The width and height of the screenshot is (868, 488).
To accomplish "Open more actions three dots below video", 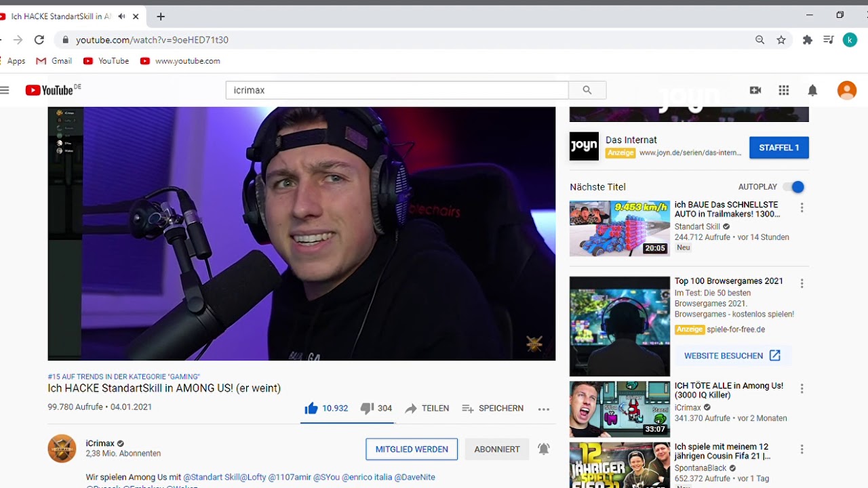I will click(x=544, y=409).
